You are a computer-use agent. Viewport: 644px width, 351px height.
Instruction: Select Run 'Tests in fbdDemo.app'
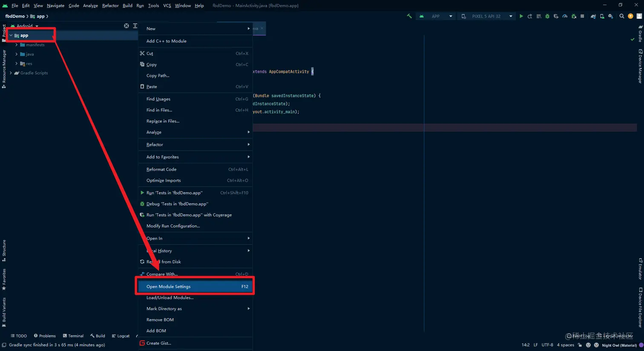195,192
